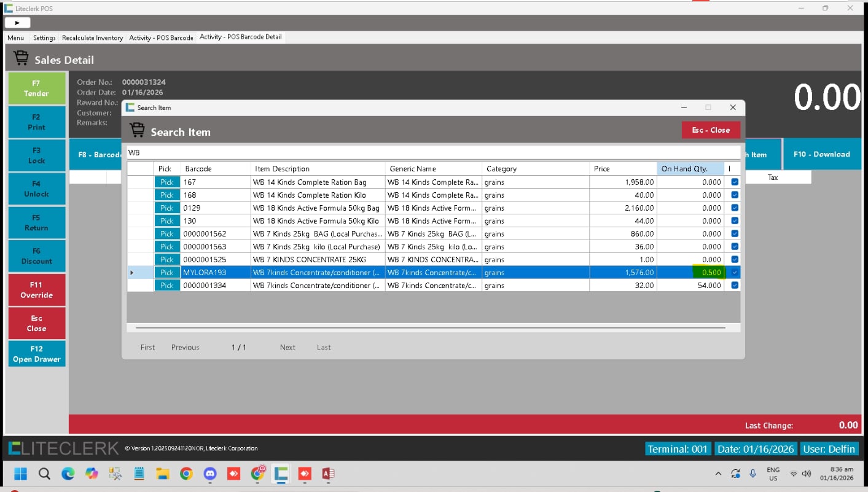Open Windows Start menu
The height and width of the screenshot is (492, 868).
coord(20,474)
